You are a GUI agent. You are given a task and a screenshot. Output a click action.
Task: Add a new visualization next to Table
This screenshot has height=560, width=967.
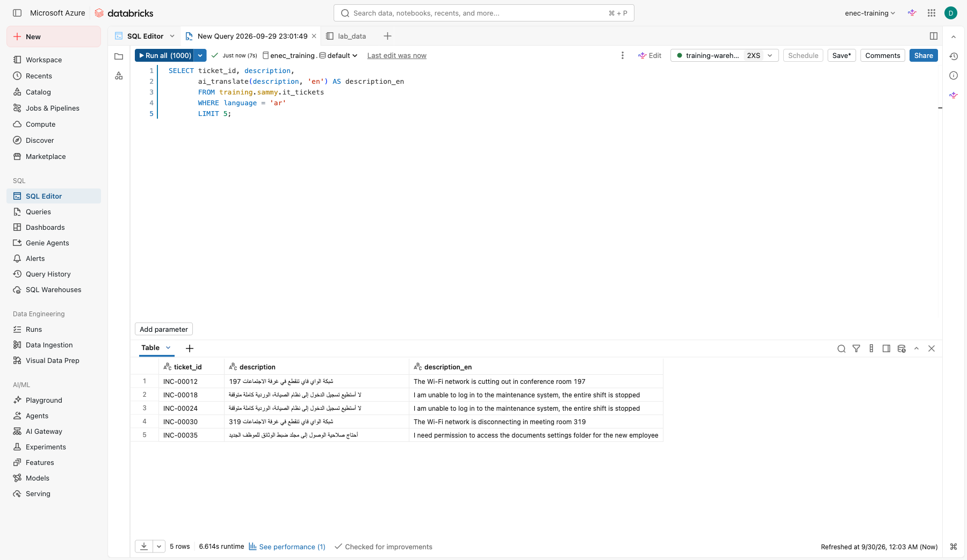point(190,348)
